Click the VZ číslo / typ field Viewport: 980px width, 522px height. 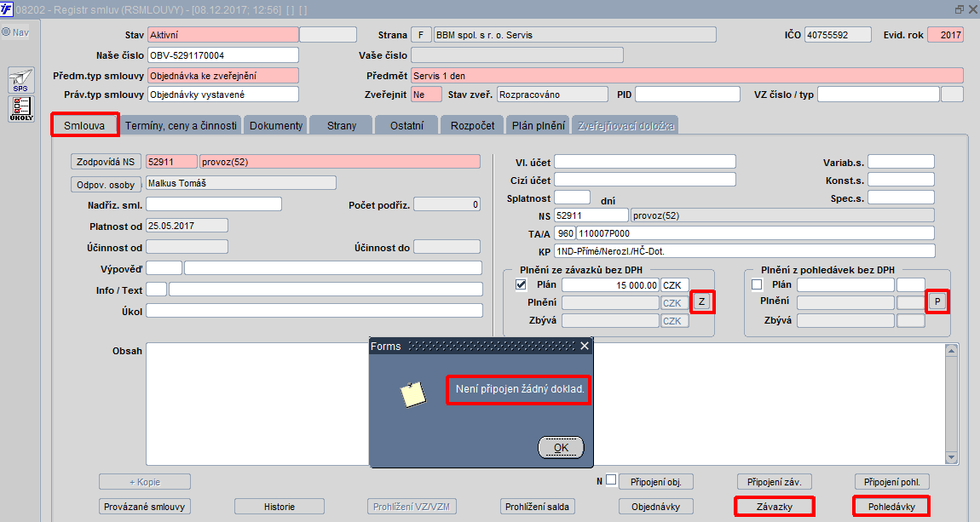pos(878,95)
